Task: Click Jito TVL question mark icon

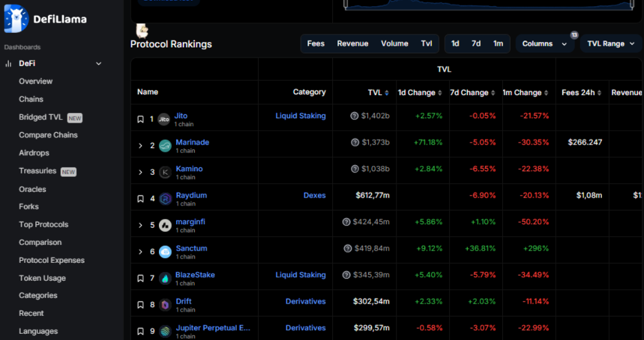Action: pyautogui.click(x=354, y=116)
